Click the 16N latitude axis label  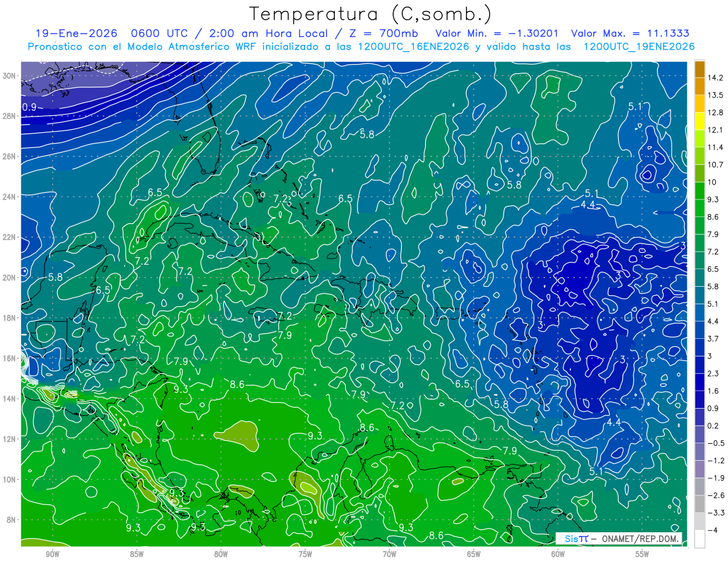coord(10,358)
